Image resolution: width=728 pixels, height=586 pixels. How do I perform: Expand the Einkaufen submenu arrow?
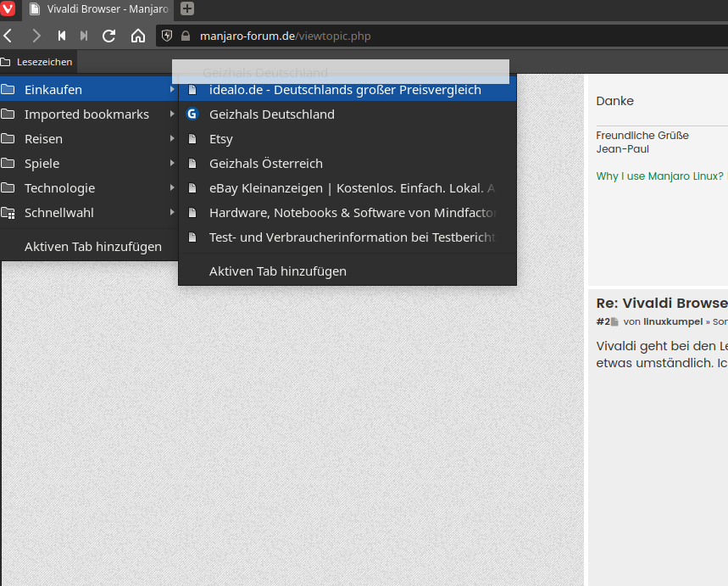tap(172, 89)
